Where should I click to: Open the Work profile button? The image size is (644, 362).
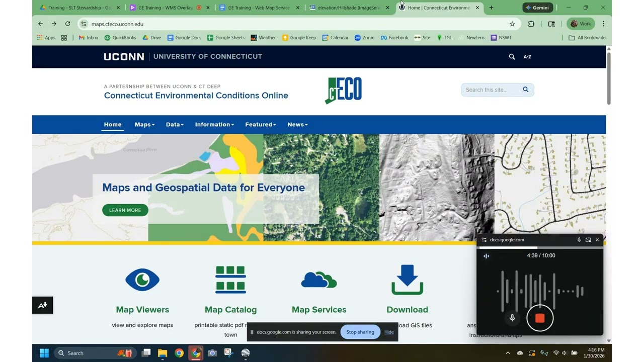coord(581,24)
